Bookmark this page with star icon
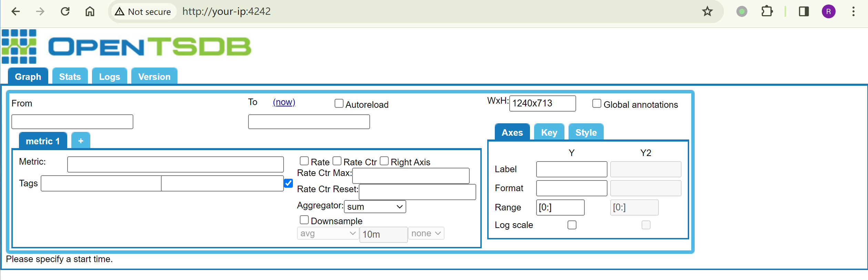The height and width of the screenshot is (280, 868). [x=707, y=11]
